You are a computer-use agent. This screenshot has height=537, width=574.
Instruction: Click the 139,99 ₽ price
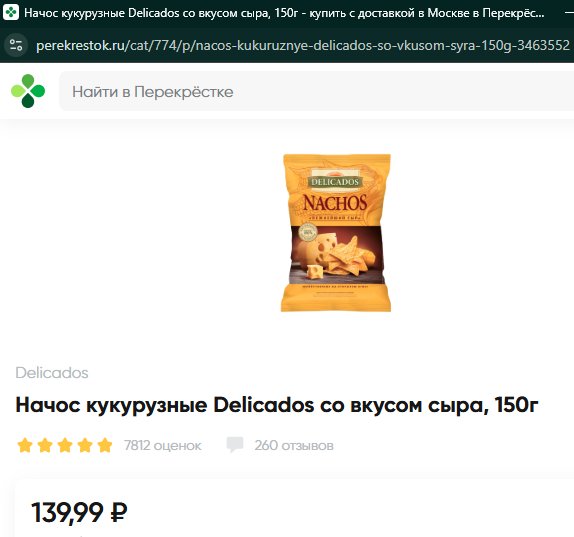coord(79,512)
